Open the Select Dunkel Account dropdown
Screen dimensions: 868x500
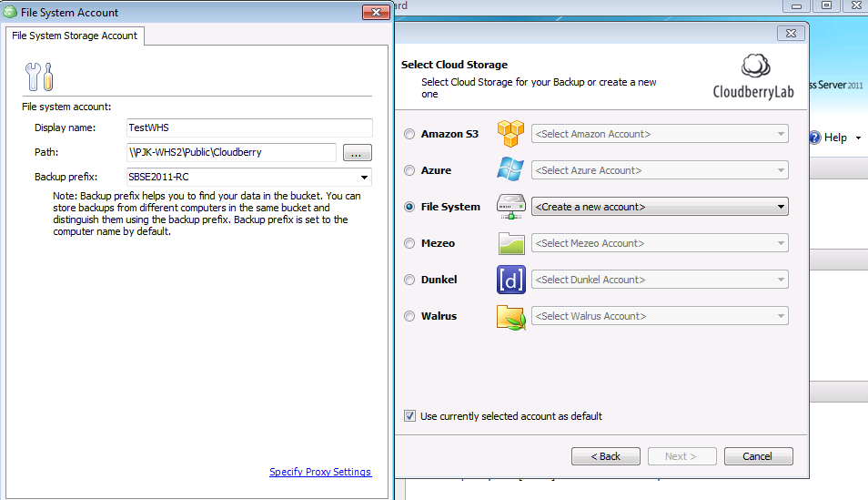coord(660,280)
